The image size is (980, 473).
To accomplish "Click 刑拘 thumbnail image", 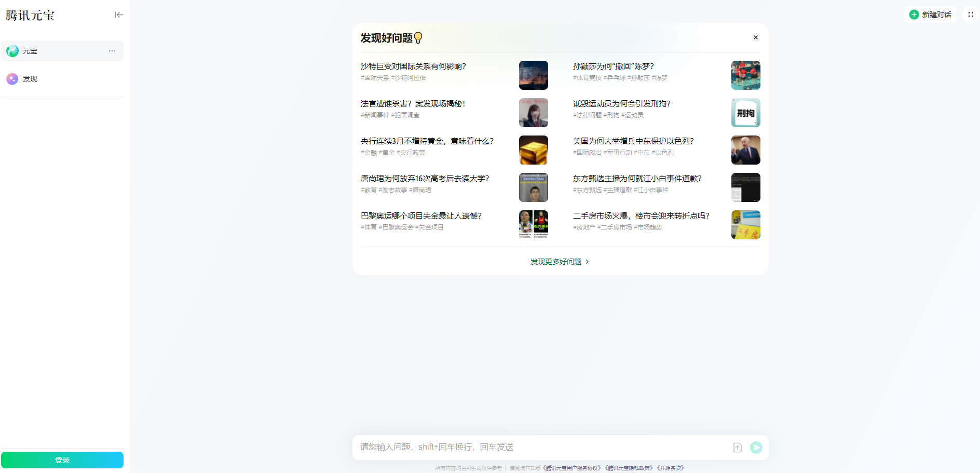I will click(746, 113).
